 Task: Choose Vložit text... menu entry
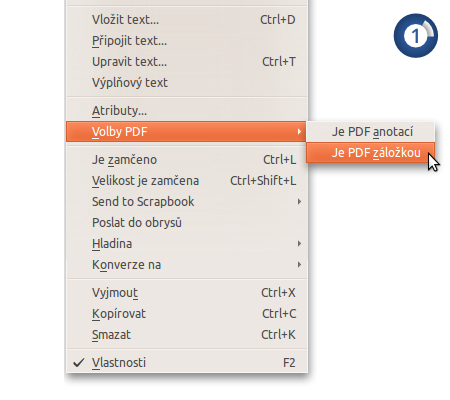(x=186, y=20)
